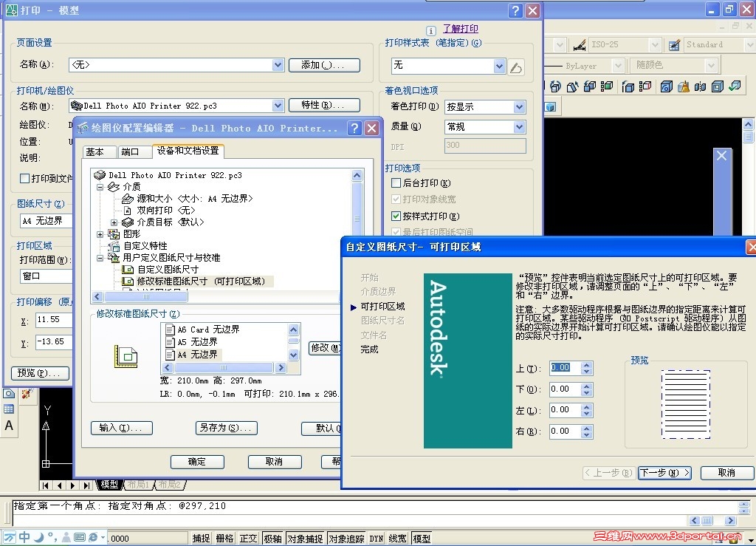Click the IME soft keyboard icon

[80, 537]
